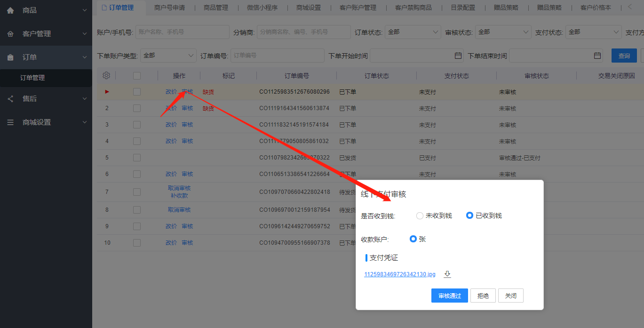
Task: Select the 张 payee account radio
Action: [x=413, y=239]
